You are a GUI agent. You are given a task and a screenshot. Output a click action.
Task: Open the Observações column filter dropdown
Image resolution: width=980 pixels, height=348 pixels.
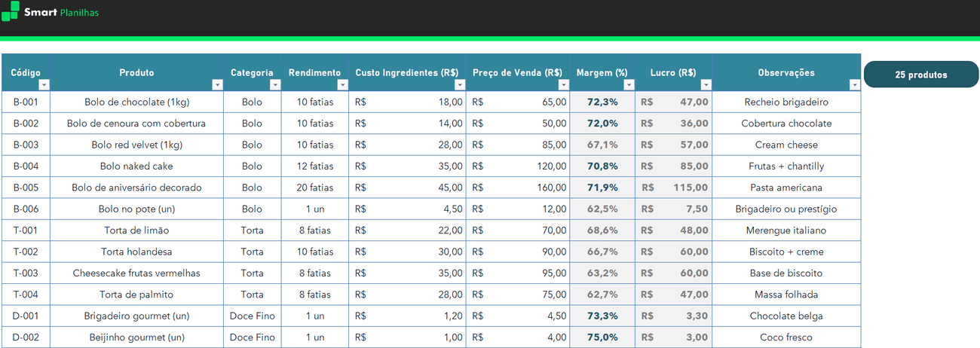(854, 85)
